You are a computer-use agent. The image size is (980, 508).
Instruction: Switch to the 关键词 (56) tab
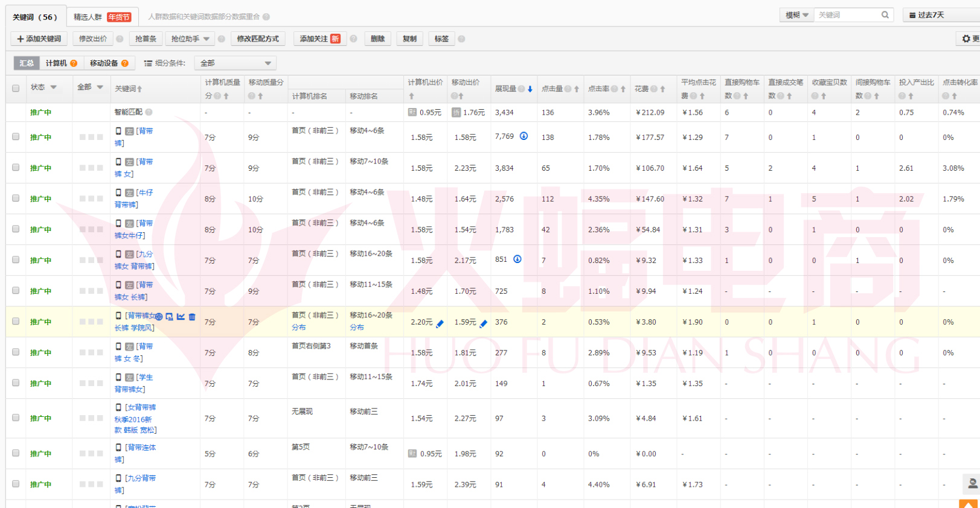tap(35, 17)
